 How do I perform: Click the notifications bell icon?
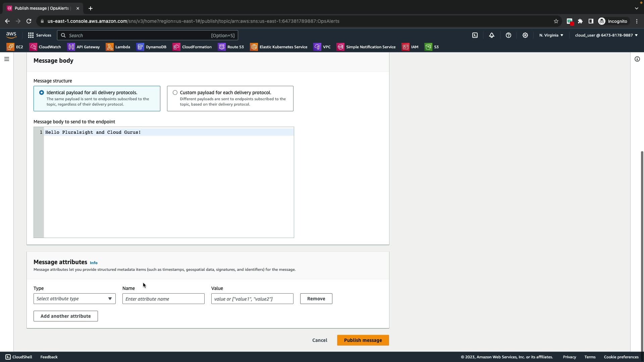click(x=492, y=35)
